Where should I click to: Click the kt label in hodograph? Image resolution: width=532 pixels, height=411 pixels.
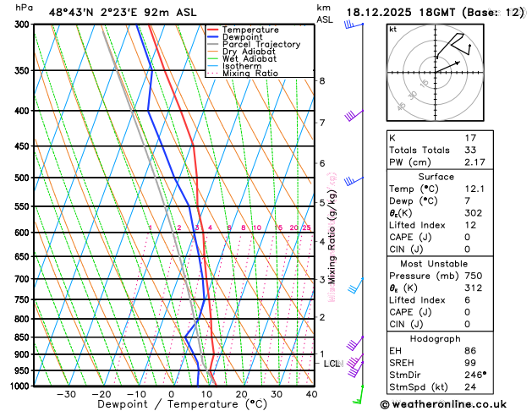393,30
